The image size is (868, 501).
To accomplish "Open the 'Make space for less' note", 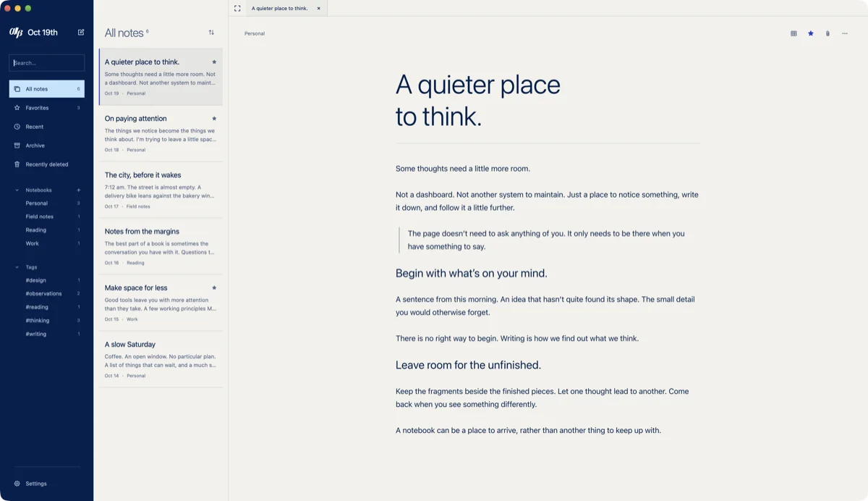I will [x=161, y=303].
